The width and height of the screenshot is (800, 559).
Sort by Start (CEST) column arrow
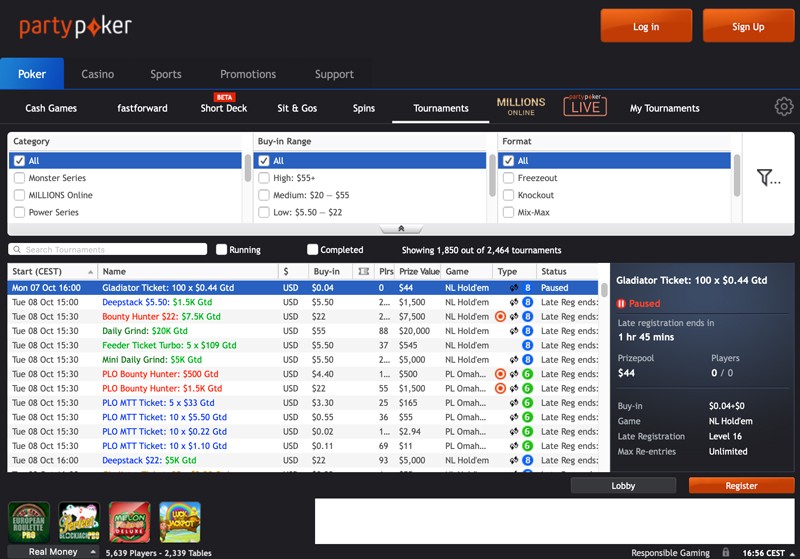point(90,272)
